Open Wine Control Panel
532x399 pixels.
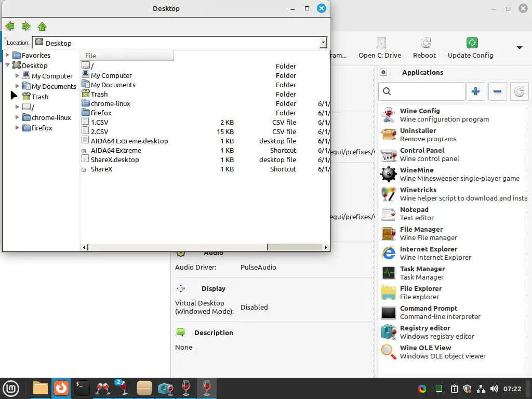(453, 154)
